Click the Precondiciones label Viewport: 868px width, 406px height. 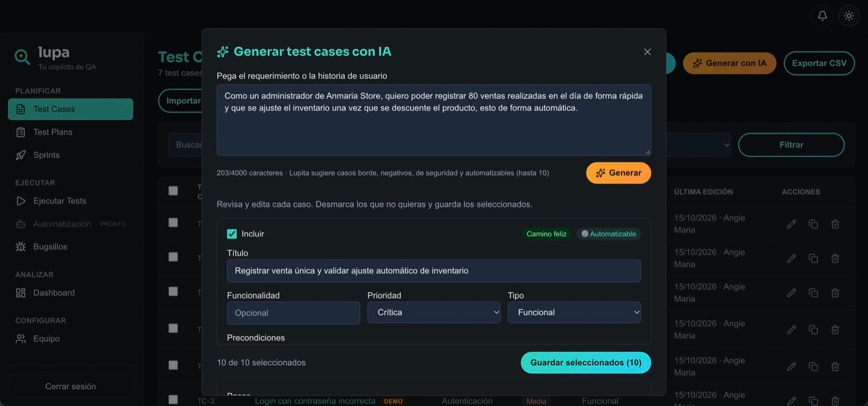point(256,338)
